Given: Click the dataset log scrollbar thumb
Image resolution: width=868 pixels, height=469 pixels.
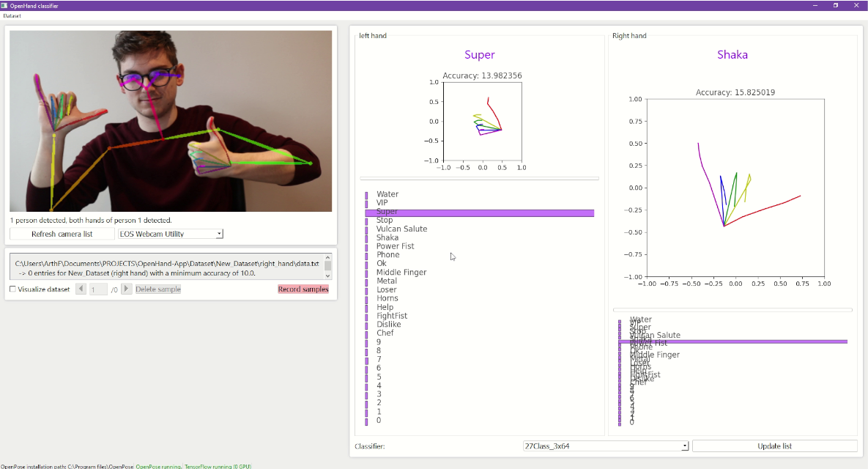Looking at the screenshot, I should point(328,265).
